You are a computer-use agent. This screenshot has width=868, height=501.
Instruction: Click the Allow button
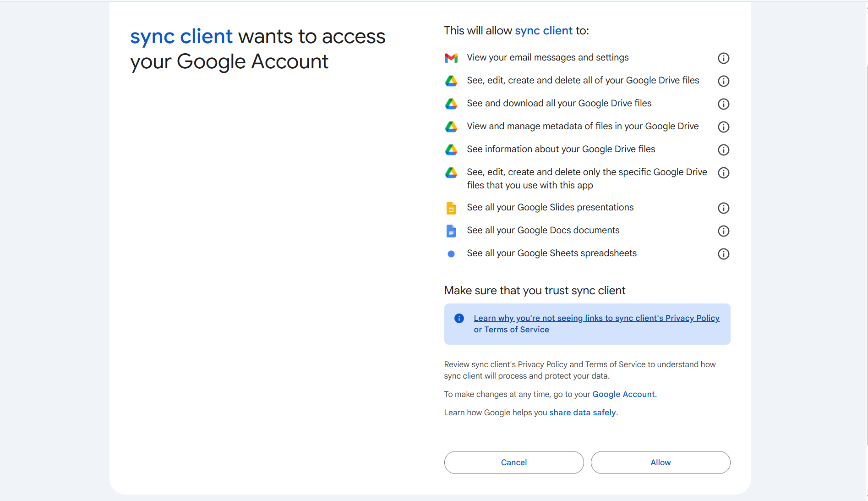(x=660, y=462)
